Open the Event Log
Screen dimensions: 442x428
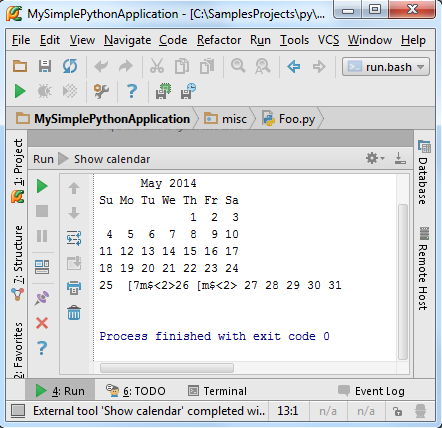(371, 391)
